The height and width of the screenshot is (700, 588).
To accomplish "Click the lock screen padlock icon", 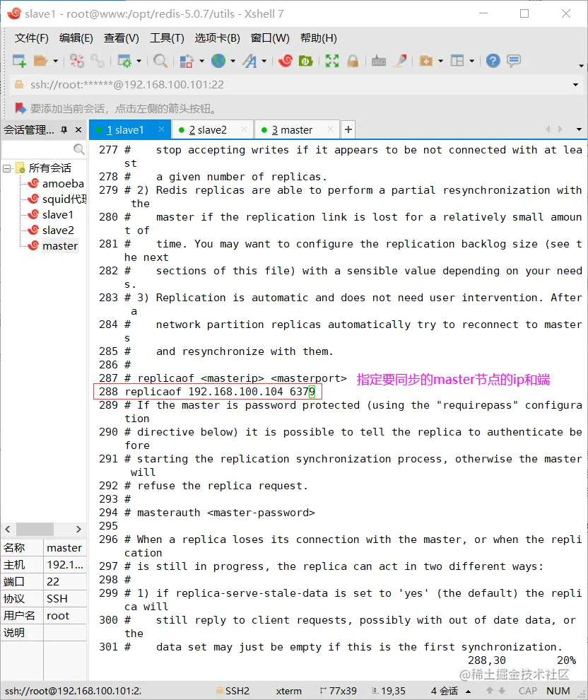I will [353, 61].
